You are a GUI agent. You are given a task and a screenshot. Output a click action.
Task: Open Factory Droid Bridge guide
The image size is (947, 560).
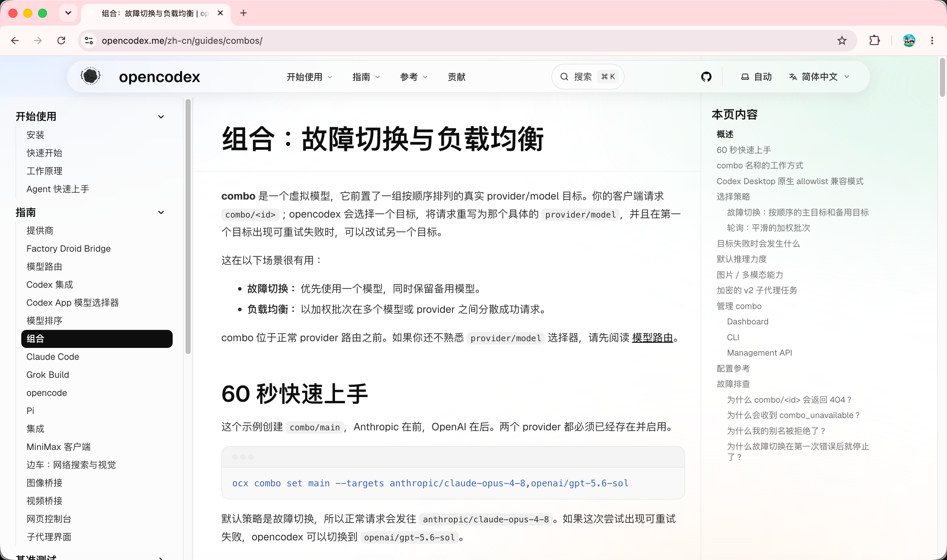click(68, 249)
